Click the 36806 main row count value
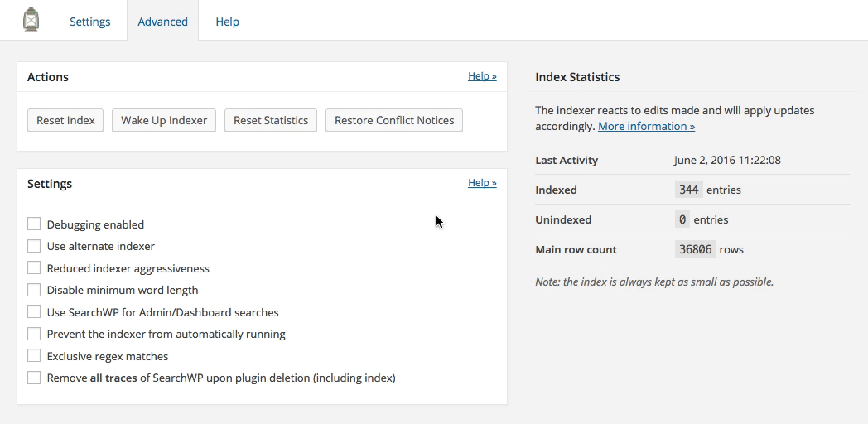The width and height of the screenshot is (868, 424). point(695,249)
